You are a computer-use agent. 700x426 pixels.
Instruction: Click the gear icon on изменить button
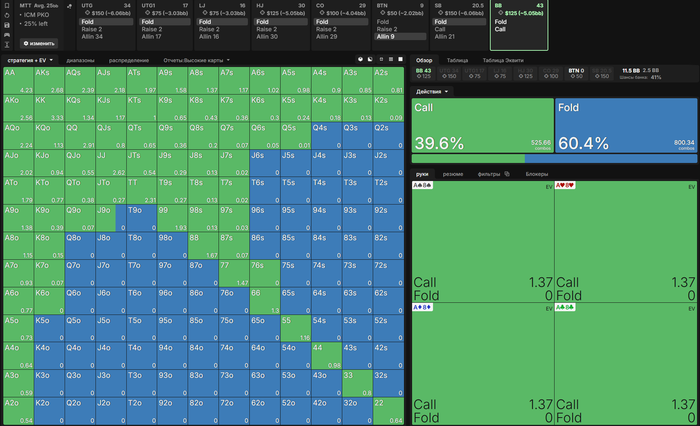[26, 43]
